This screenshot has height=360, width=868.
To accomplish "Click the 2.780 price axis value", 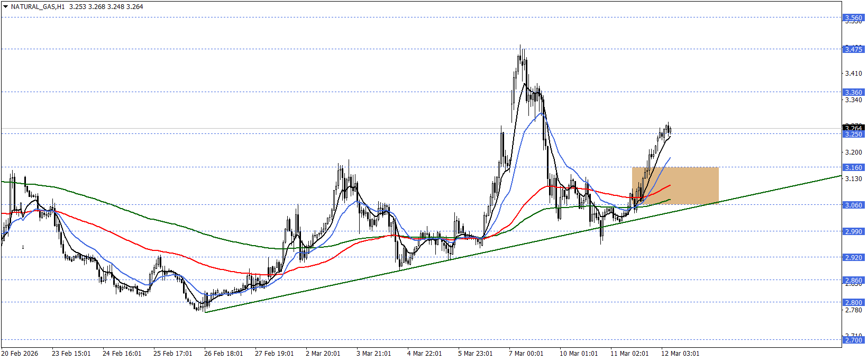I will (853, 310).
